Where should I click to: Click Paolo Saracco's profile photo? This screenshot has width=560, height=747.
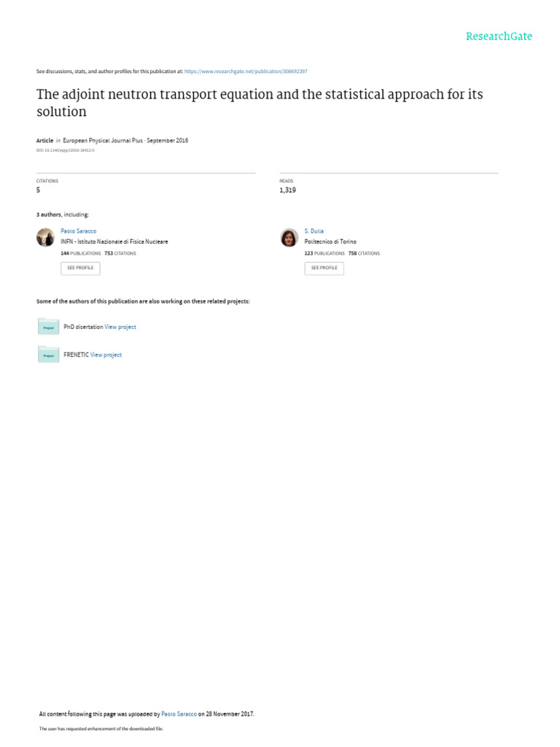[45, 237]
